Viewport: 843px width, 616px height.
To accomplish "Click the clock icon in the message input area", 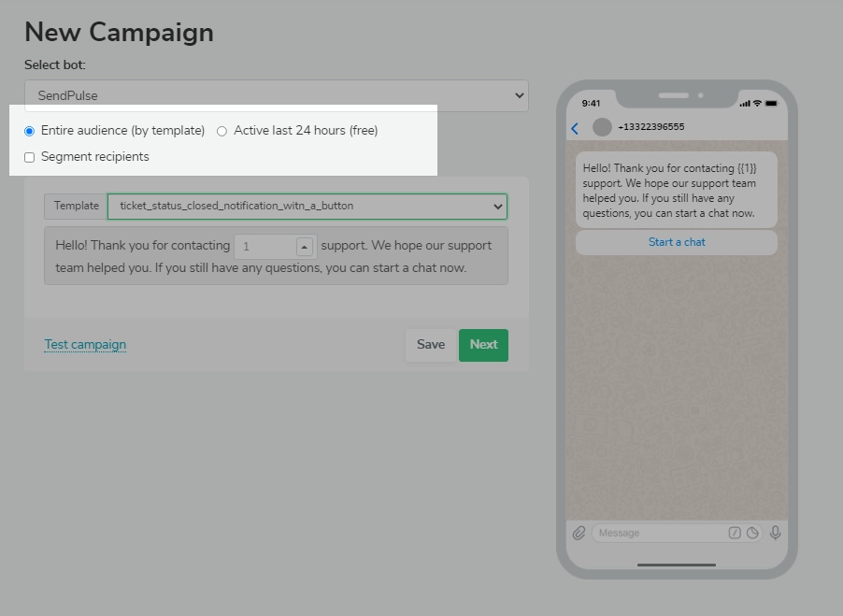I will (x=753, y=533).
